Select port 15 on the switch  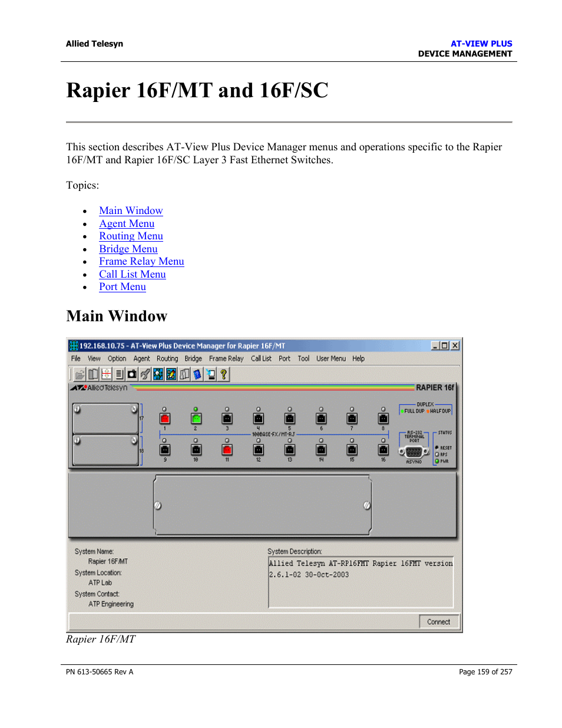[352, 450]
